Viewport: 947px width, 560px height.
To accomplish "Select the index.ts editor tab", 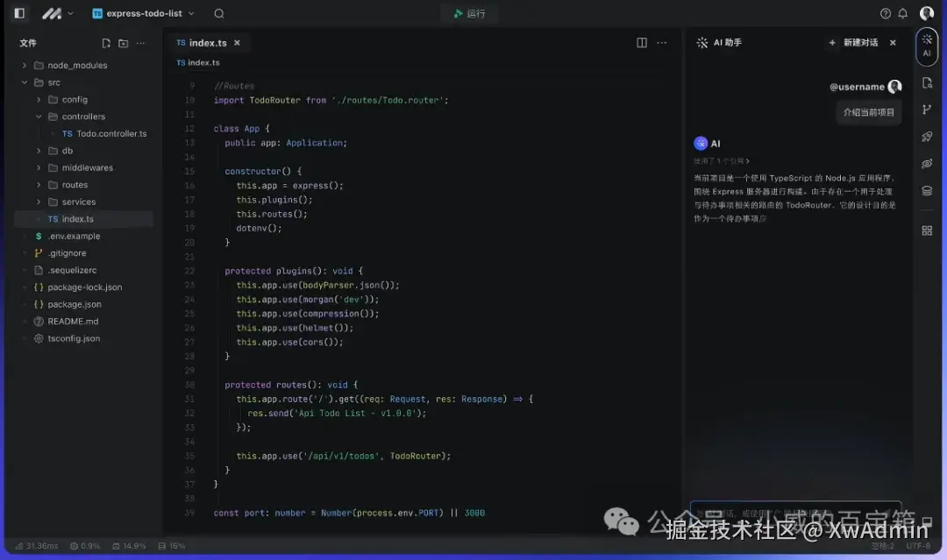I will (207, 42).
